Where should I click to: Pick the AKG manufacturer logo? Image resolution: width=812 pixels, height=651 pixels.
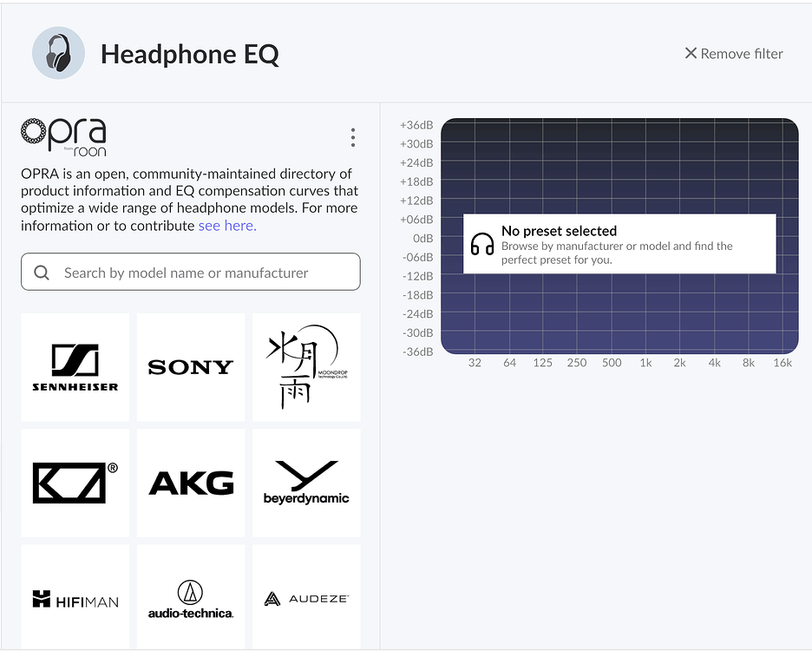point(191,483)
